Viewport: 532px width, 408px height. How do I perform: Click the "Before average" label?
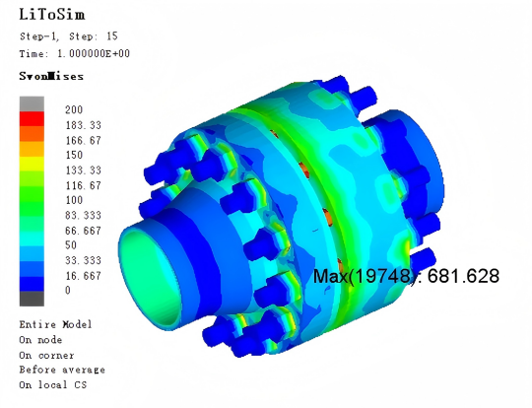62,370
